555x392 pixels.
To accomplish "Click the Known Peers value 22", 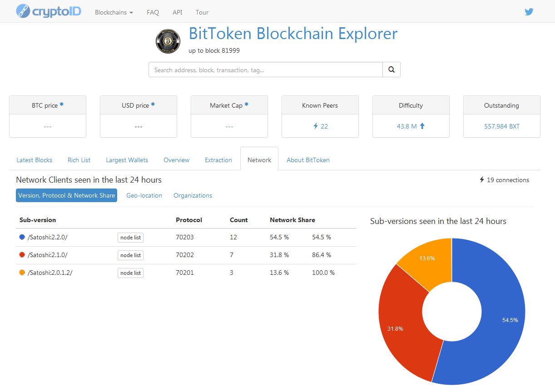I will (324, 126).
